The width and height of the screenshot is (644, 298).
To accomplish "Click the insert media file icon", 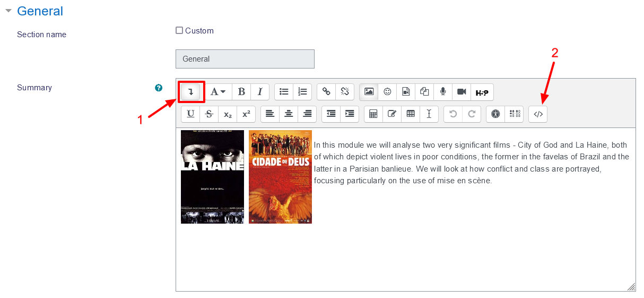I will tap(406, 92).
